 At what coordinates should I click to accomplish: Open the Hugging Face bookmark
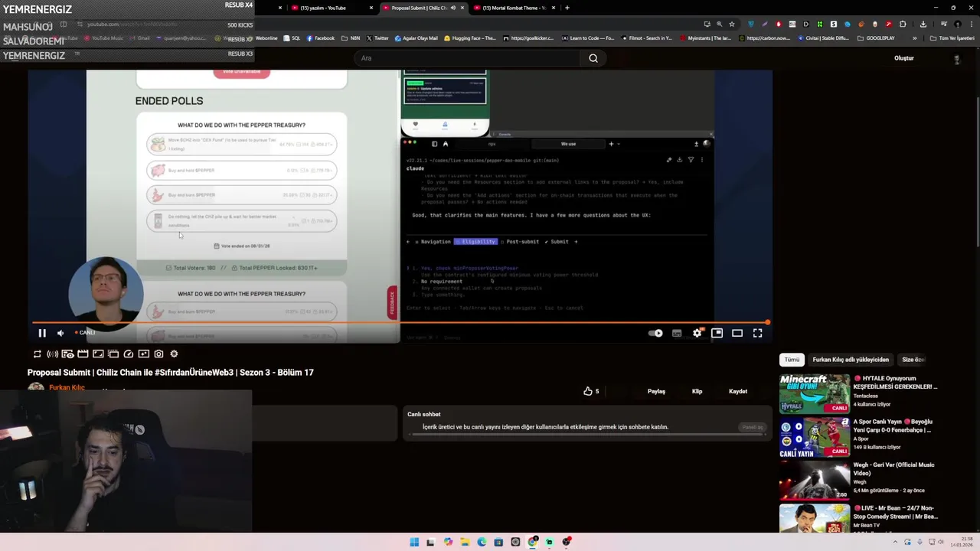point(471,38)
